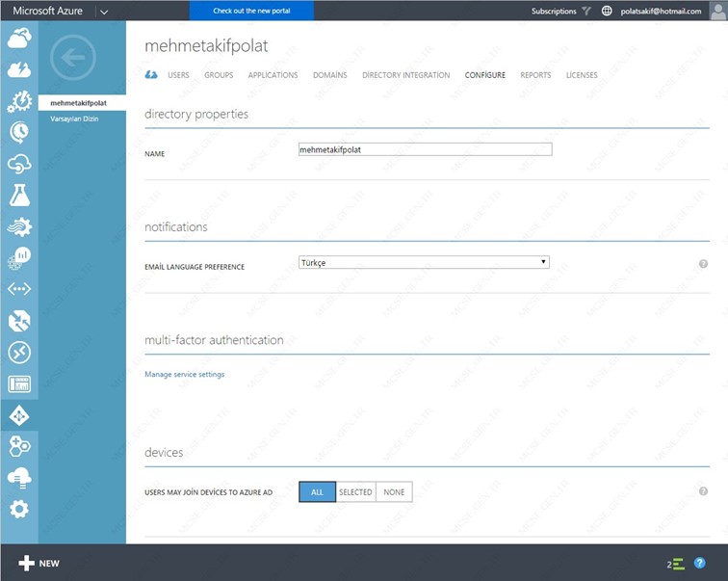Screen dimensions: 728x581
Task: Open polatsakif@hotmail.com account menu
Action: [661, 11]
